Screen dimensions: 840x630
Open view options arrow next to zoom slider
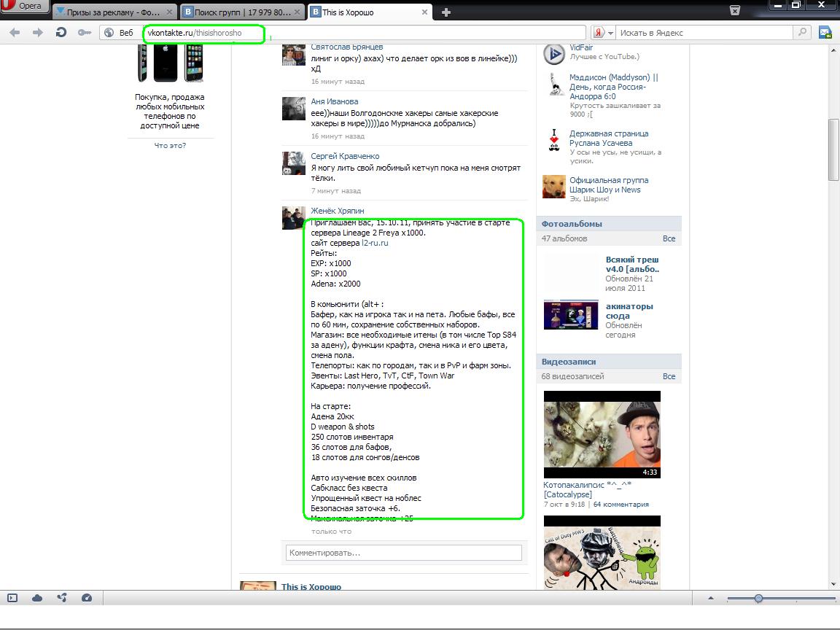tap(711, 598)
